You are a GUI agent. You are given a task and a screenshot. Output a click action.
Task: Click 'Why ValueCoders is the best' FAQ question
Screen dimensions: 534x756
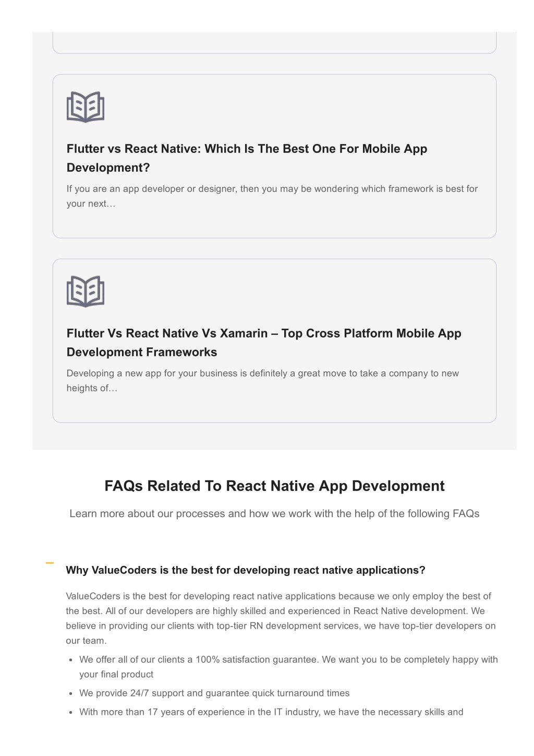246,570
